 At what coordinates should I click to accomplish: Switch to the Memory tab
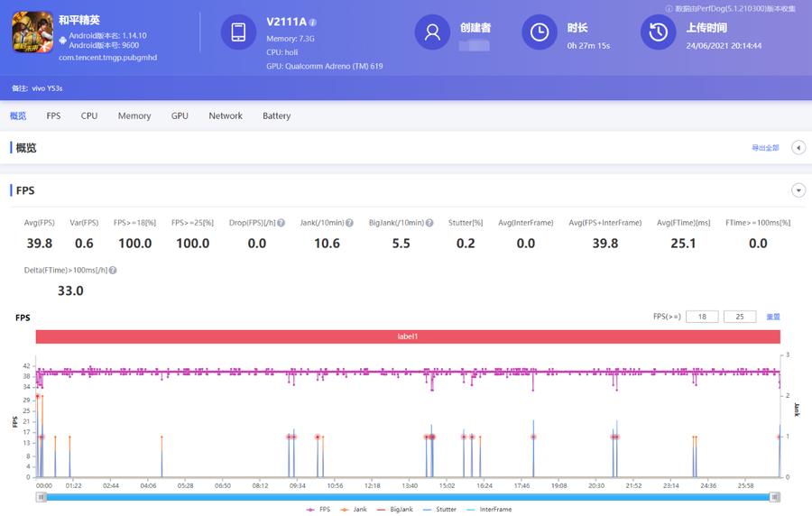tap(134, 116)
